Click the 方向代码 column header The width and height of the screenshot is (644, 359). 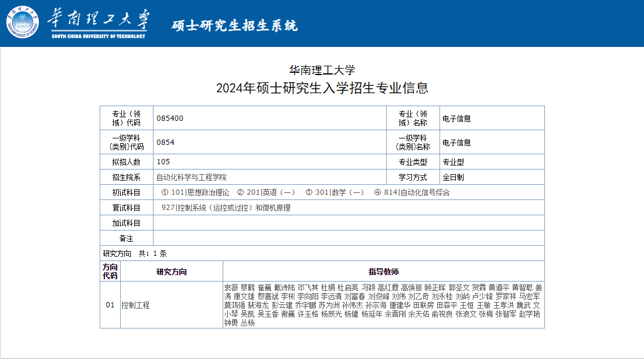(110, 272)
